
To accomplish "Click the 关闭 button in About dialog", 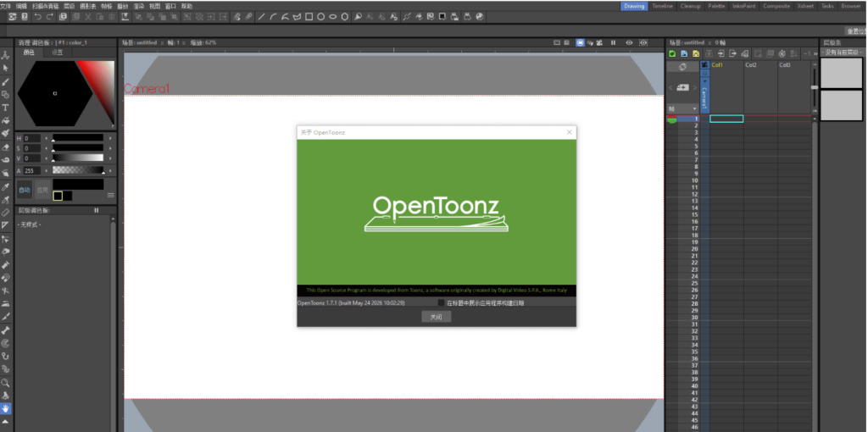I will coord(437,317).
